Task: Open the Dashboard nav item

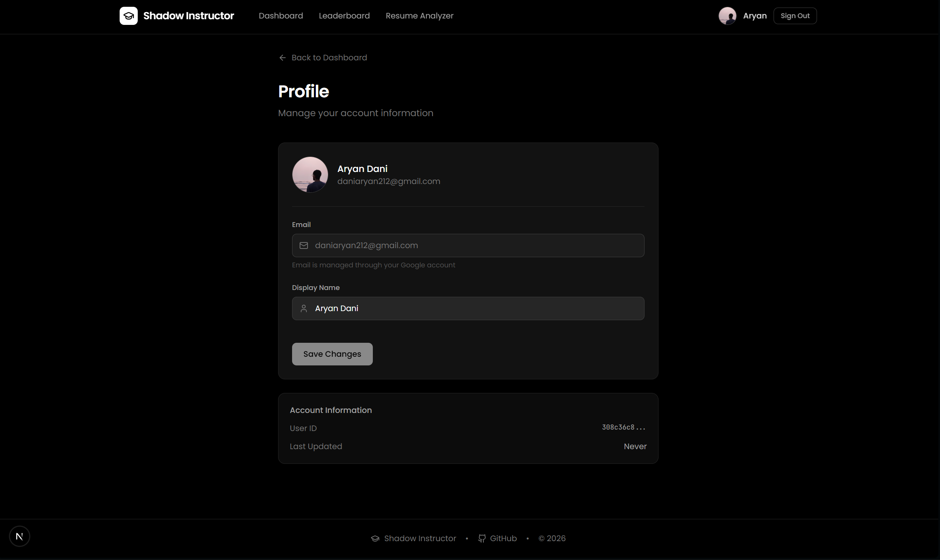Action: point(280,16)
